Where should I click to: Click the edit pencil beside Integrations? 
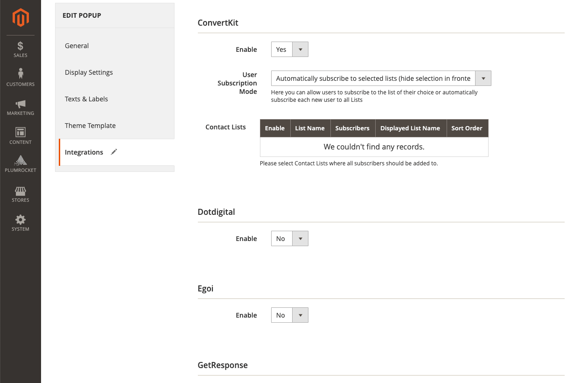113,152
